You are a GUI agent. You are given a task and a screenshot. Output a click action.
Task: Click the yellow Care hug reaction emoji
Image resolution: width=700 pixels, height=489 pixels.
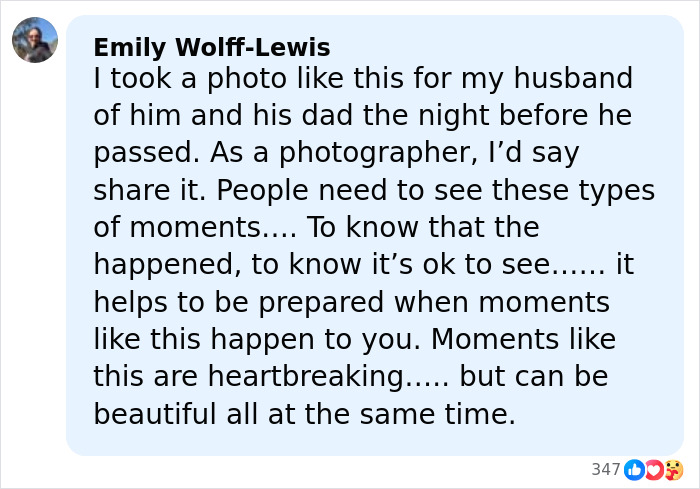[x=674, y=469]
